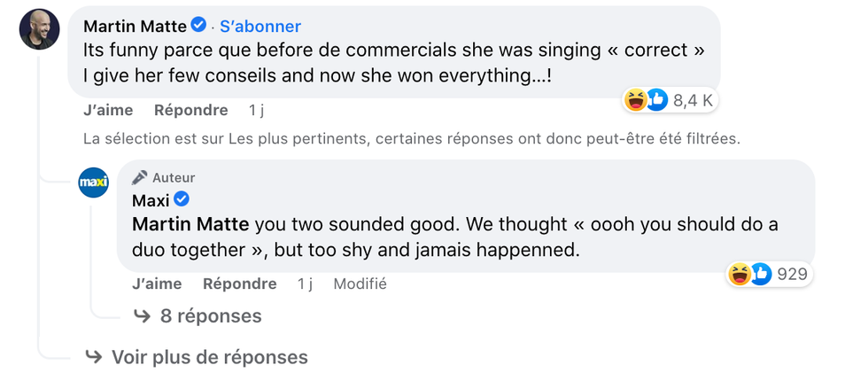The width and height of the screenshot is (868, 373).
Task: View edit history via Modifié
Action: (360, 284)
